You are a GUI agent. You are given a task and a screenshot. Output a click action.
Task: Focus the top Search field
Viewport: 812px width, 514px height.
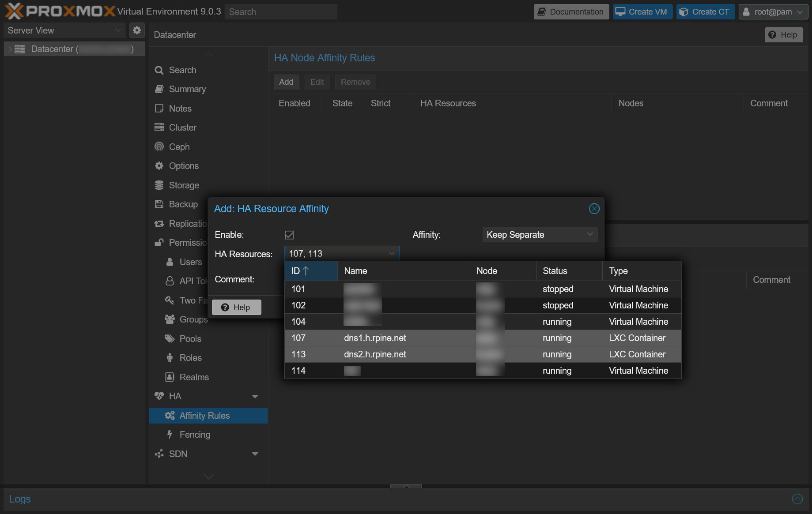281,12
